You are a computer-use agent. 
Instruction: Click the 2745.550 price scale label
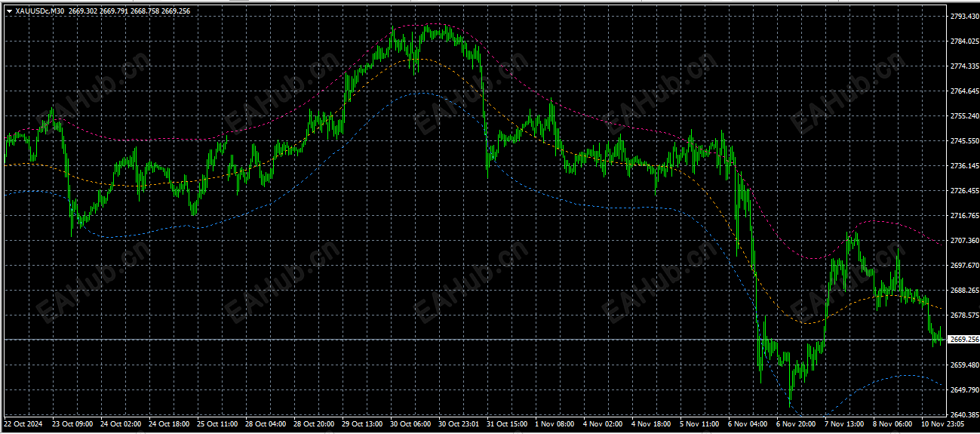coord(963,141)
